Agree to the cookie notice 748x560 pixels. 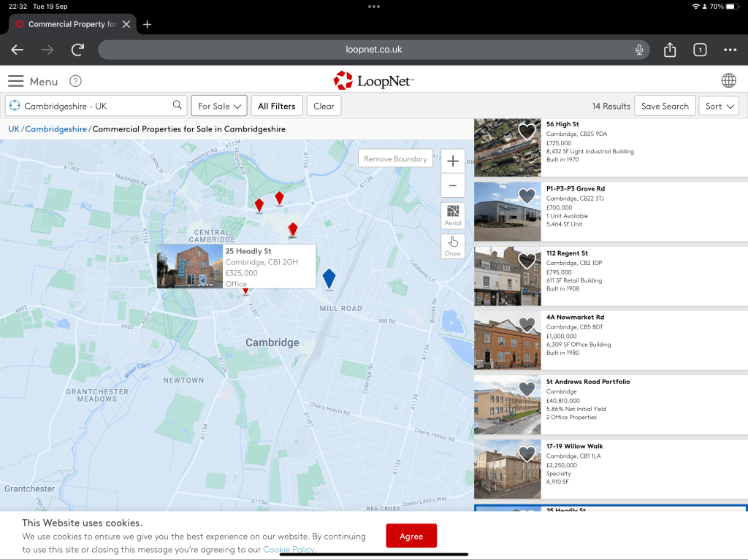pyautogui.click(x=411, y=536)
